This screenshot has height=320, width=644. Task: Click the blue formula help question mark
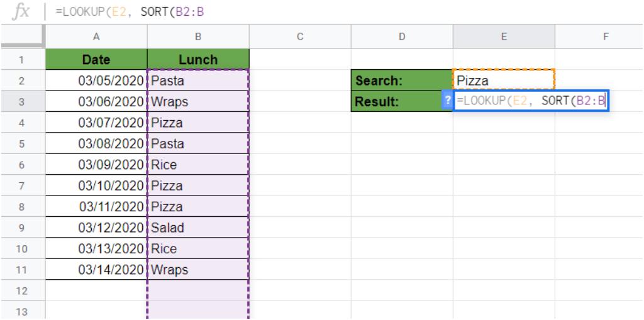click(x=448, y=101)
